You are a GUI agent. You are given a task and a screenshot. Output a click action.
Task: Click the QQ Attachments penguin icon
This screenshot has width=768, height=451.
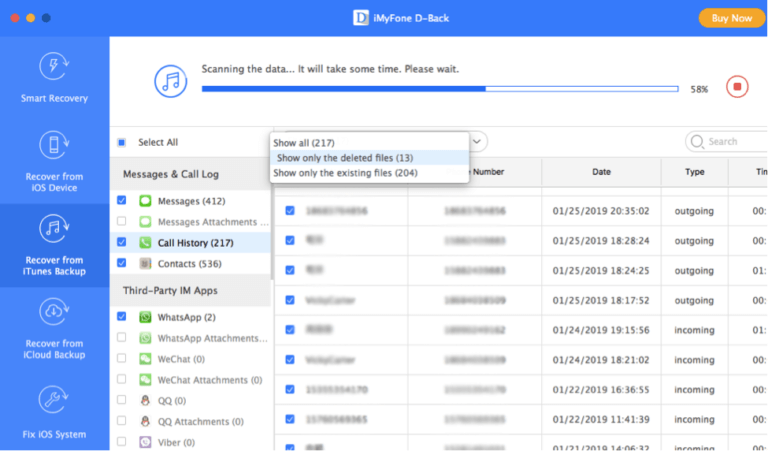(145, 421)
